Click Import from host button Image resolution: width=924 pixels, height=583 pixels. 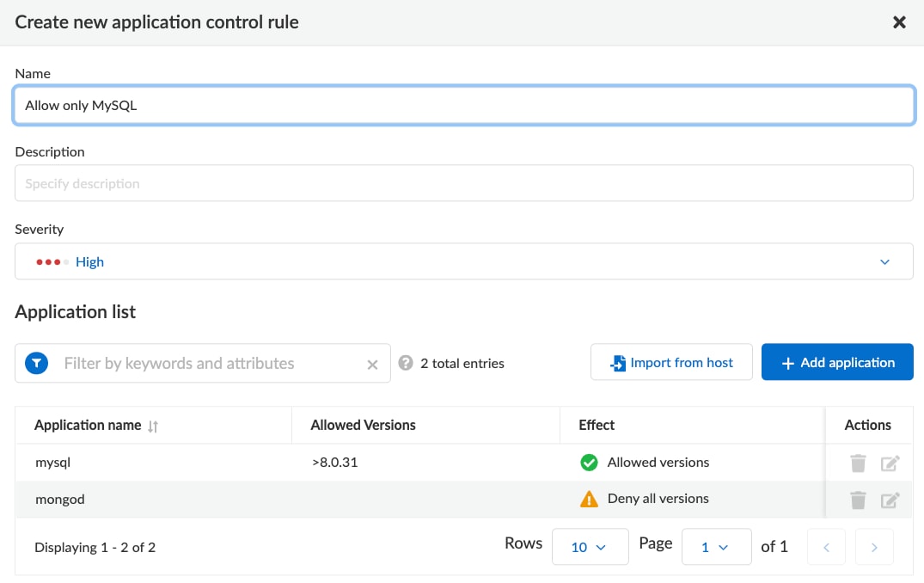(x=671, y=362)
